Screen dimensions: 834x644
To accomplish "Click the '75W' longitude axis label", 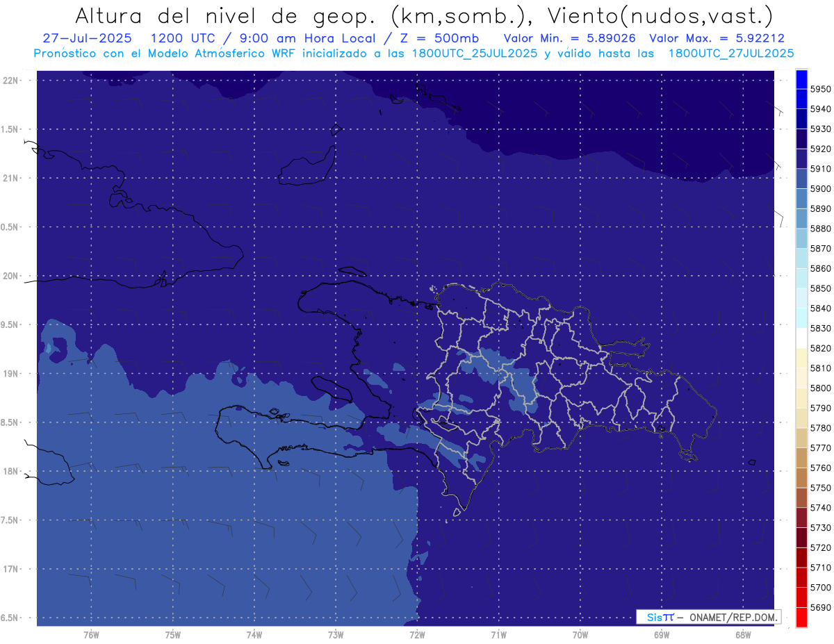I will [173, 634].
